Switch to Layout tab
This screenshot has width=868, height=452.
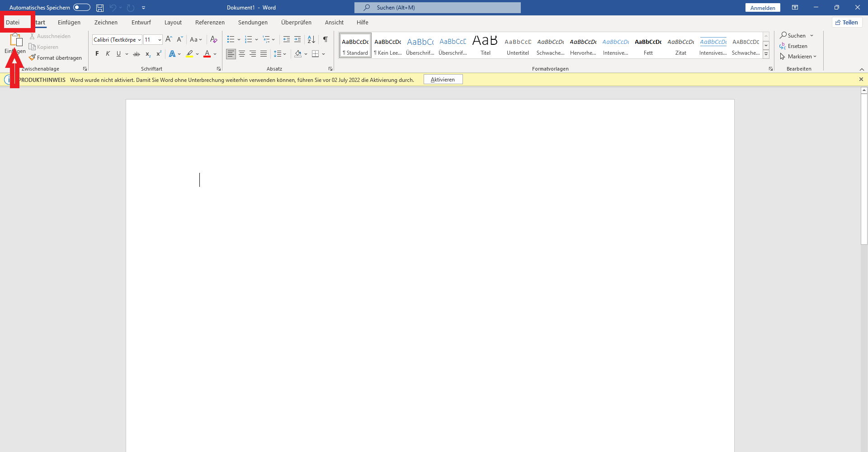[x=173, y=22]
